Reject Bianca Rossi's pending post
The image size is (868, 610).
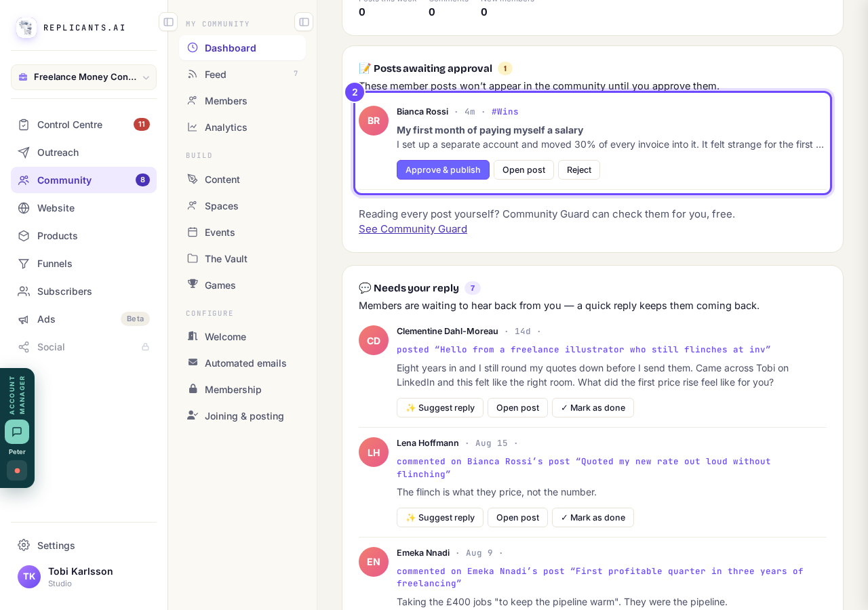point(579,170)
